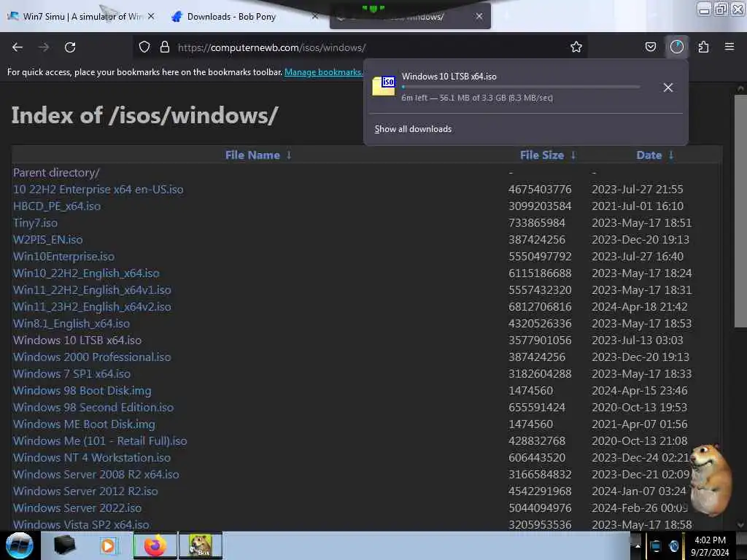The width and height of the screenshot is (747, 560).
Task: Download Win10Enterprise.iso
Action: coord(63,256)
